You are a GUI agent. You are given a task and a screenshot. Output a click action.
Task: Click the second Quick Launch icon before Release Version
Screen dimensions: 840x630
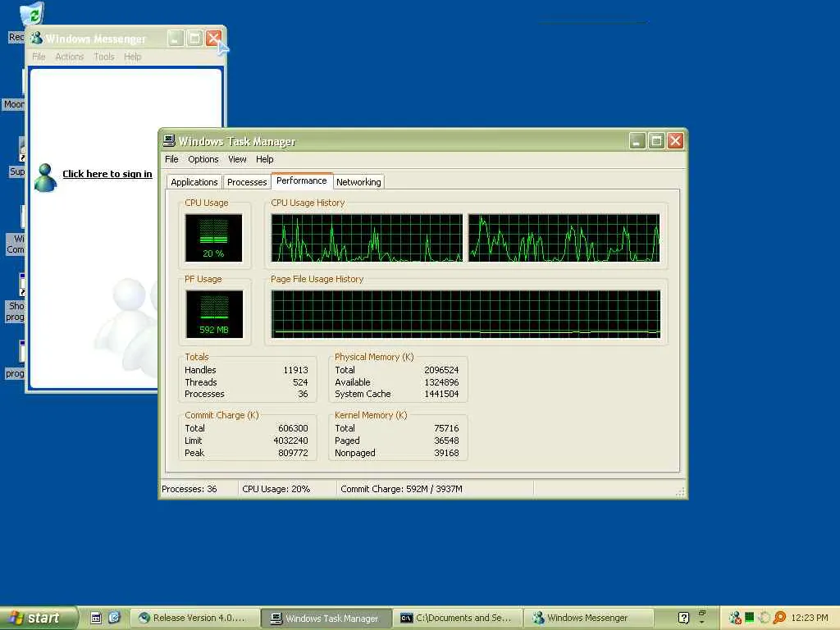point(114,618)
